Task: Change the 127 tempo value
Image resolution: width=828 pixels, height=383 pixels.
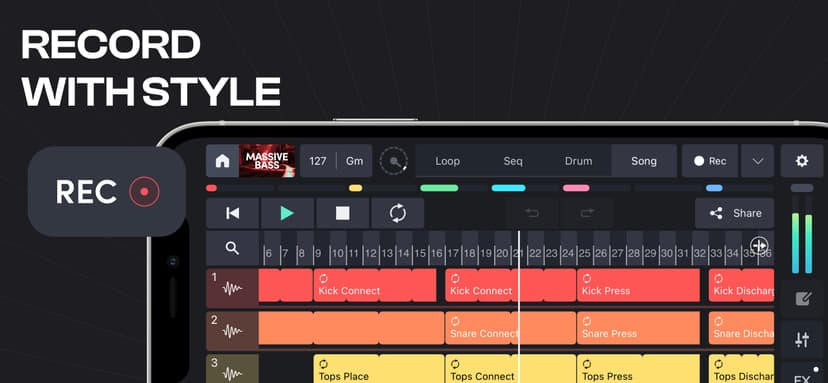Action: click(318, 161)
